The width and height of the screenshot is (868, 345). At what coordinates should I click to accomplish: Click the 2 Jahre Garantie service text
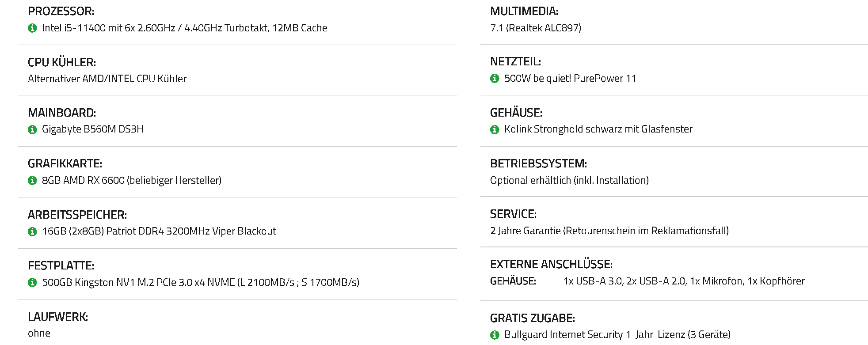tap(609, 231)
